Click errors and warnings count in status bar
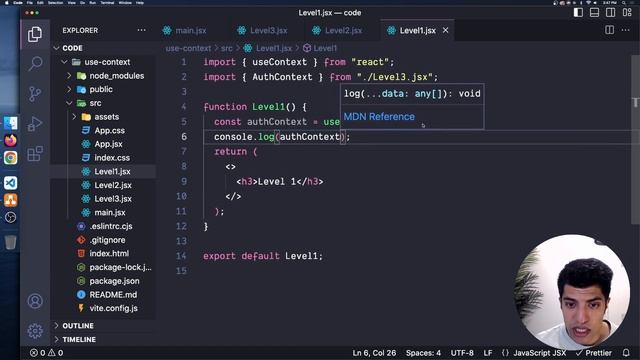The width and height of the screenshot is (640, 360). point(47,353)
